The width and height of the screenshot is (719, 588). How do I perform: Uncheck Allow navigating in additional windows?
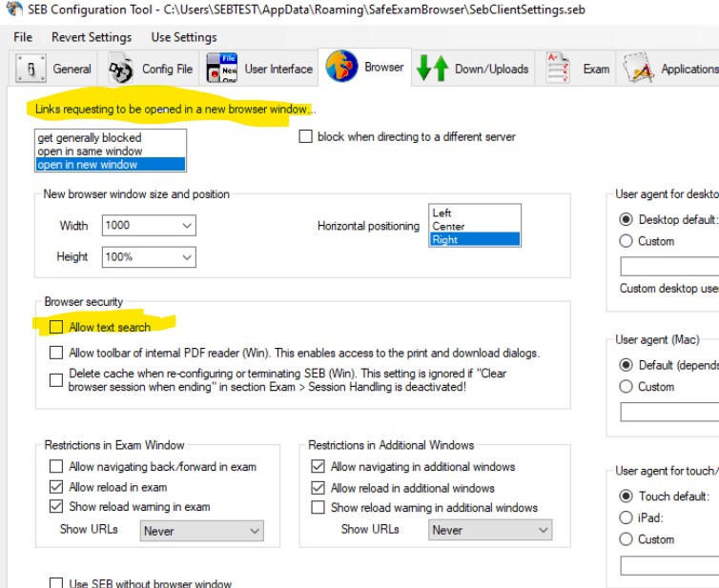318,466
